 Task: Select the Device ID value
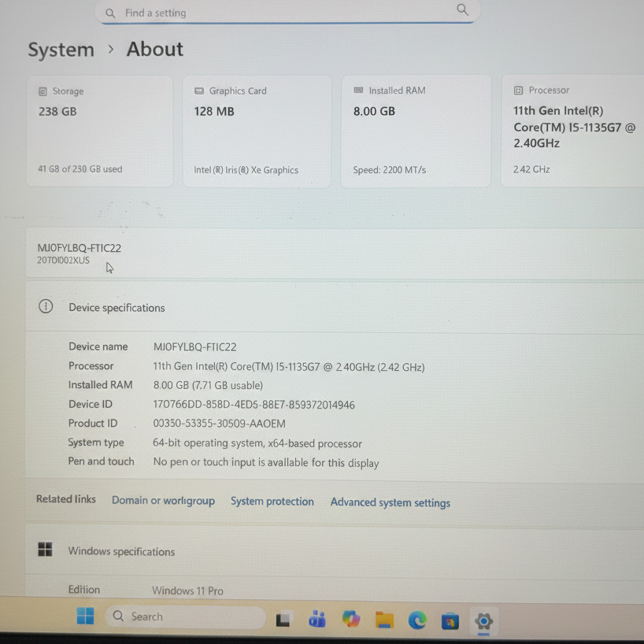point(254,405)
